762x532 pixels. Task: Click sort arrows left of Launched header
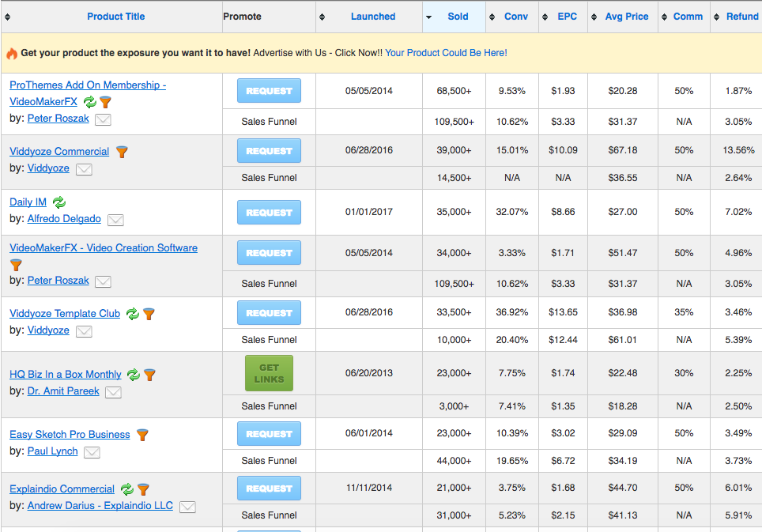(x=322, y=17)
